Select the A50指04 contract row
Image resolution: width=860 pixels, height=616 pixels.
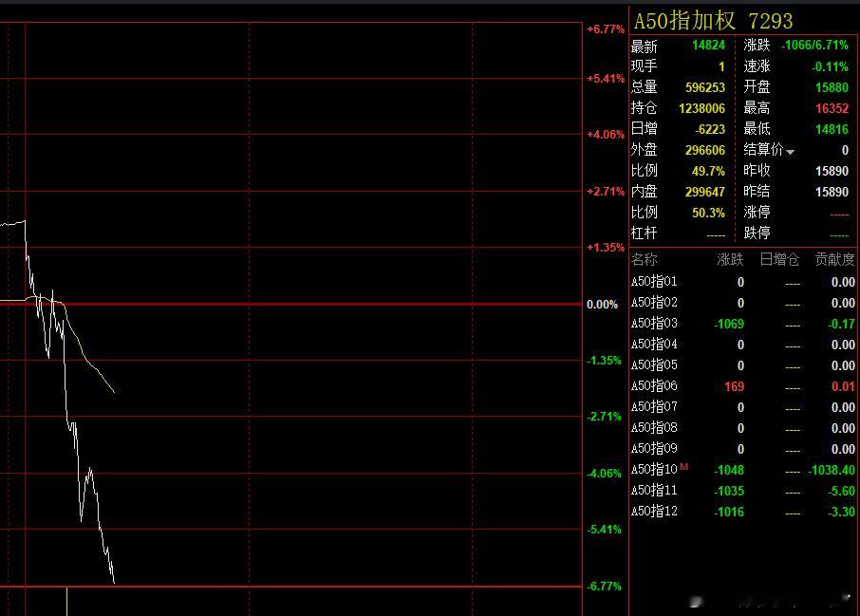coord(742,345)
